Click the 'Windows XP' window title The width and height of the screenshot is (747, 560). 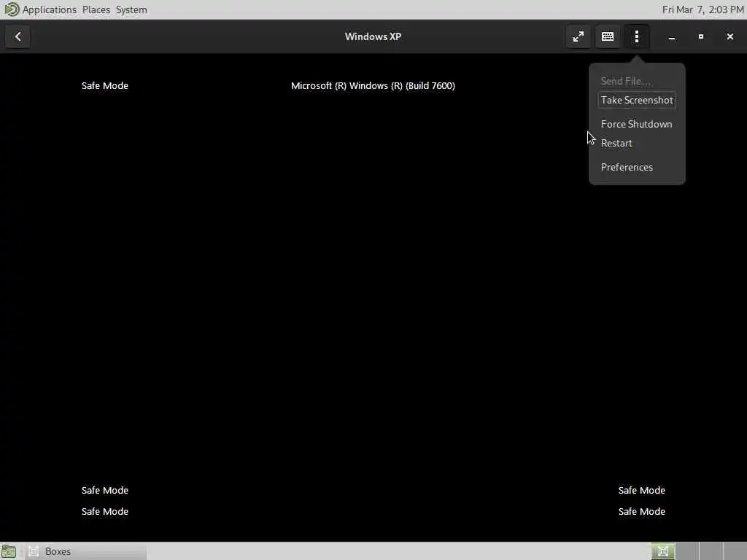point(373,36)
